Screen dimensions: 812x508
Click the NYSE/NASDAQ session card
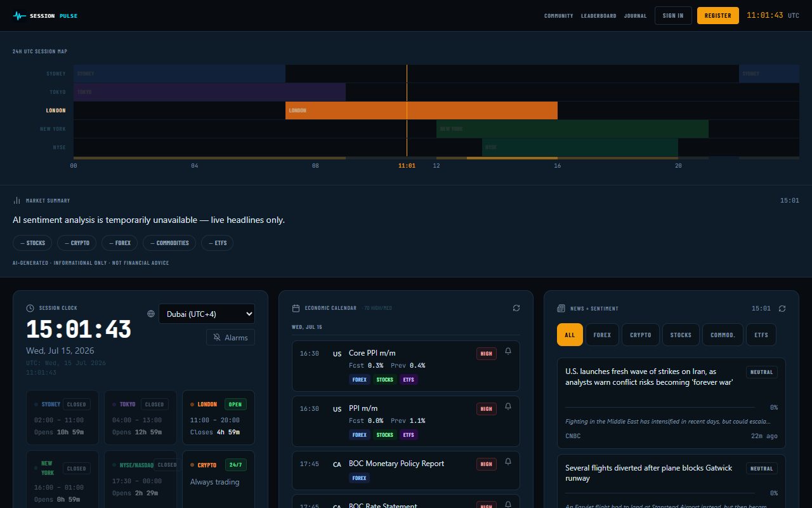coord(140,479)
